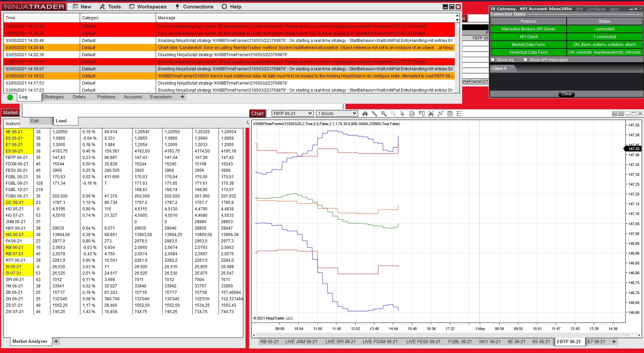Image resolution: width=644 pixels, height=353 pixels.
Task: Click the Time column header in log
Action: [42, 18]
